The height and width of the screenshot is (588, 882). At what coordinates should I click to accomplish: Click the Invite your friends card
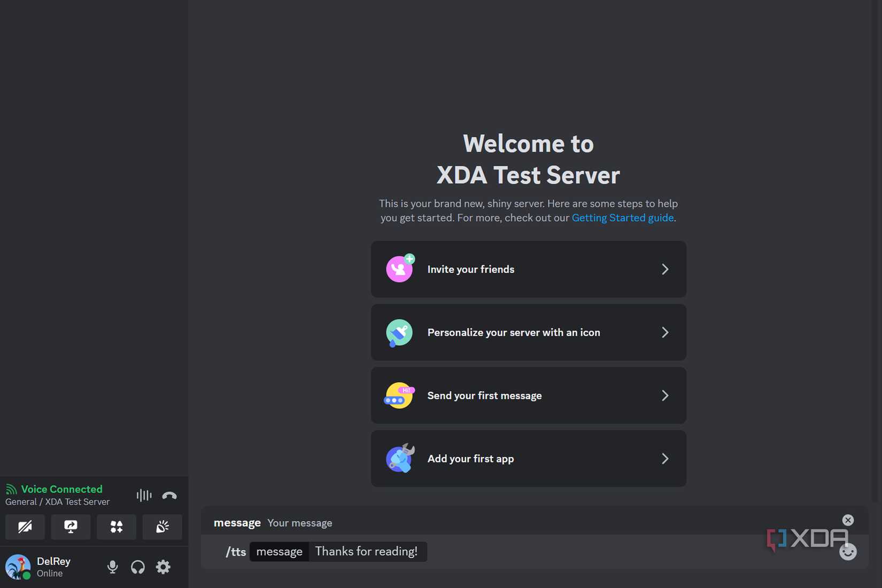pos(529,269)
